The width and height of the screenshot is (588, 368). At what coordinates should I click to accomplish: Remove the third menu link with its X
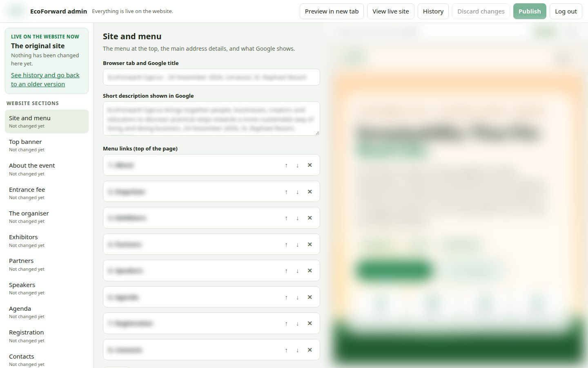[310, 218]
